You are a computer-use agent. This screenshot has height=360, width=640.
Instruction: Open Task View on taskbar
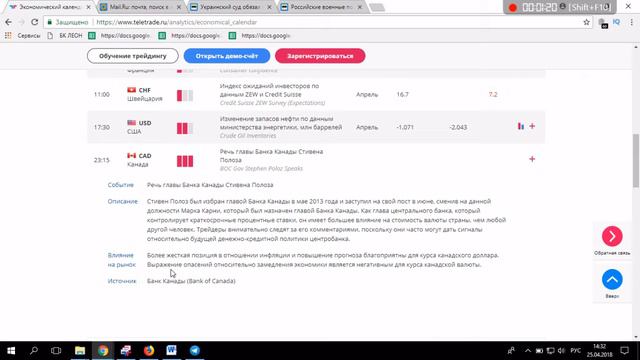pos(56,351)
